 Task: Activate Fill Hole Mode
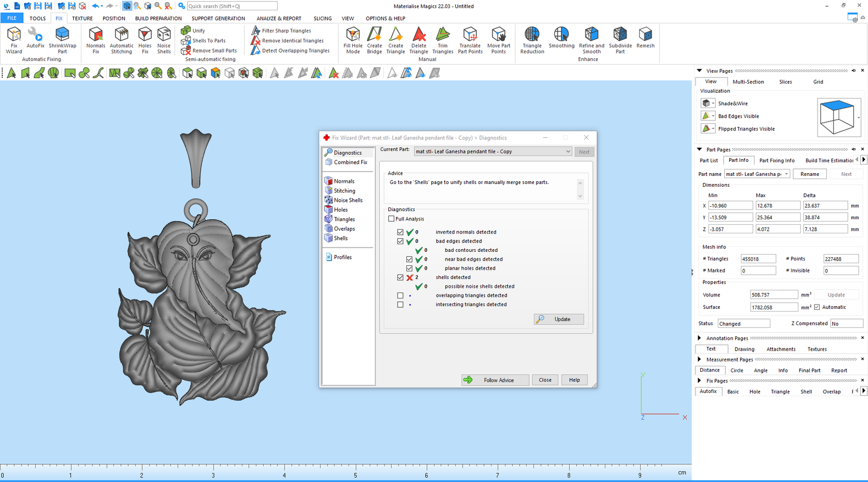point(353,40)
